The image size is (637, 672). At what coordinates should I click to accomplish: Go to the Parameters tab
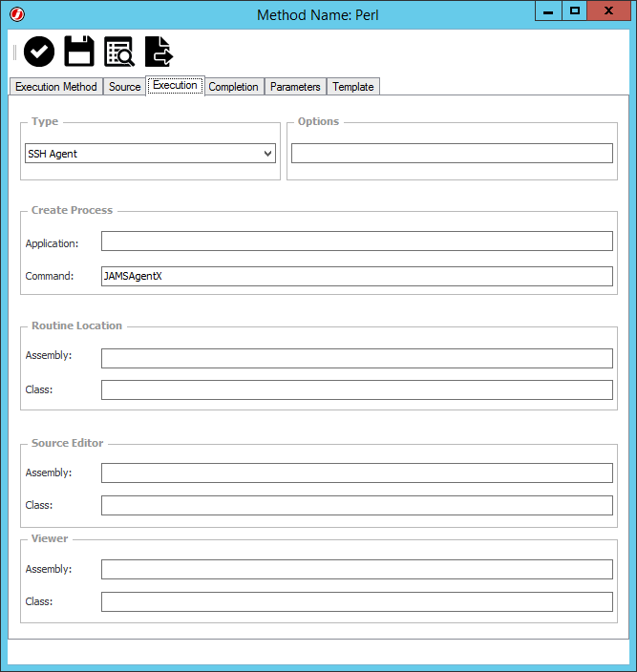point(295,87)
